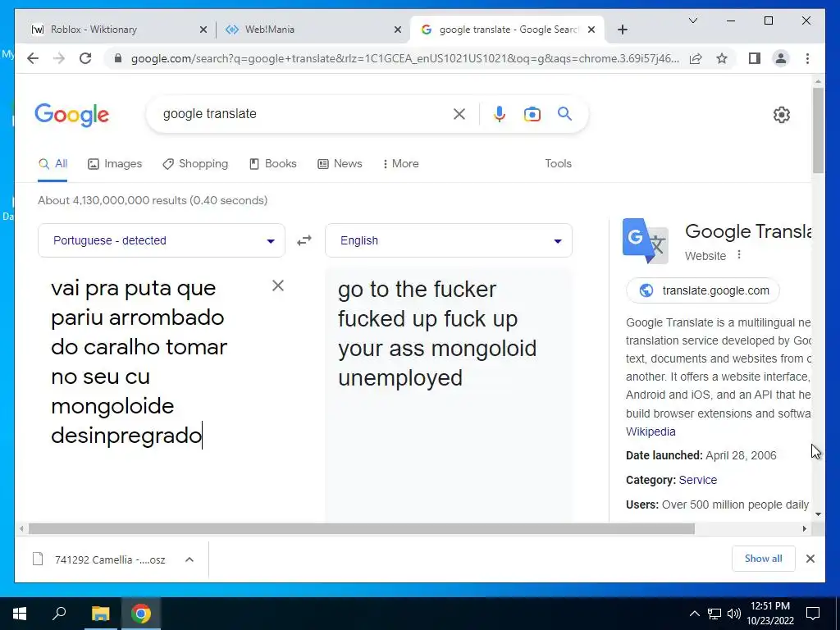This screenshot has width=840, height=630.
Task: Search by image with camera icon
Action: coord(532,113)
